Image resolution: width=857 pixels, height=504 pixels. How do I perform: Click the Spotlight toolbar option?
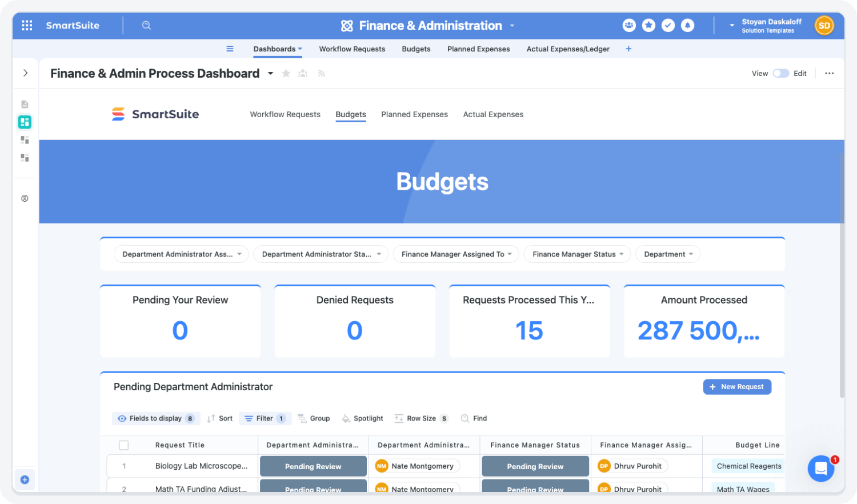click(x=362, y=418)
